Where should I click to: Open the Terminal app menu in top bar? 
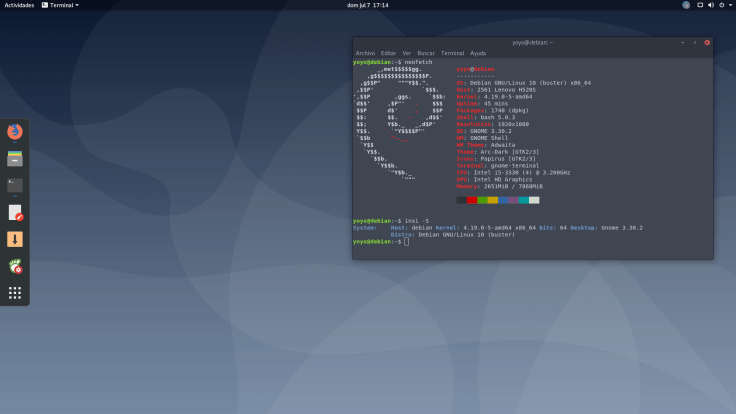[x=61, y=5]
